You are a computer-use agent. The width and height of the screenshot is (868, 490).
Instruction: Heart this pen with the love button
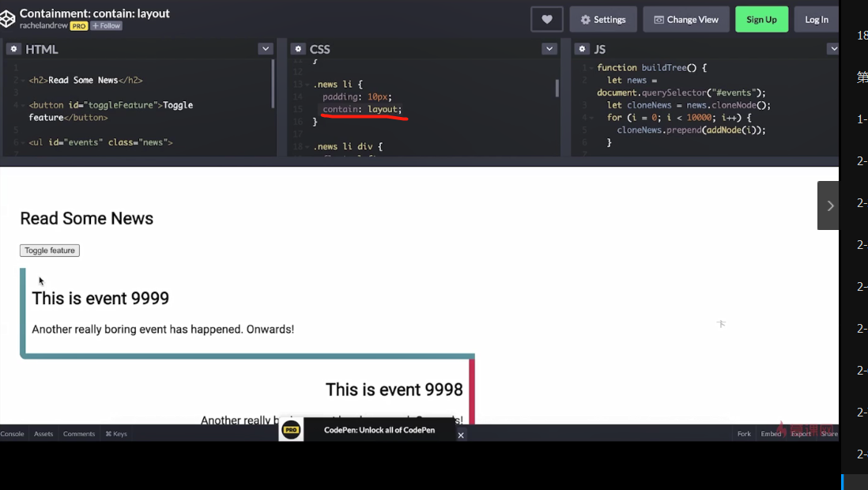click(547, 20)
